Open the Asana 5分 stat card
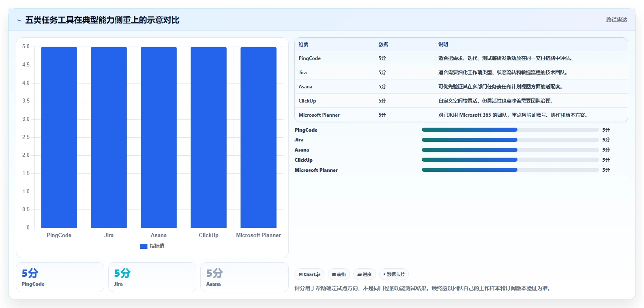The image size is (644, 308). coord(245,277)
